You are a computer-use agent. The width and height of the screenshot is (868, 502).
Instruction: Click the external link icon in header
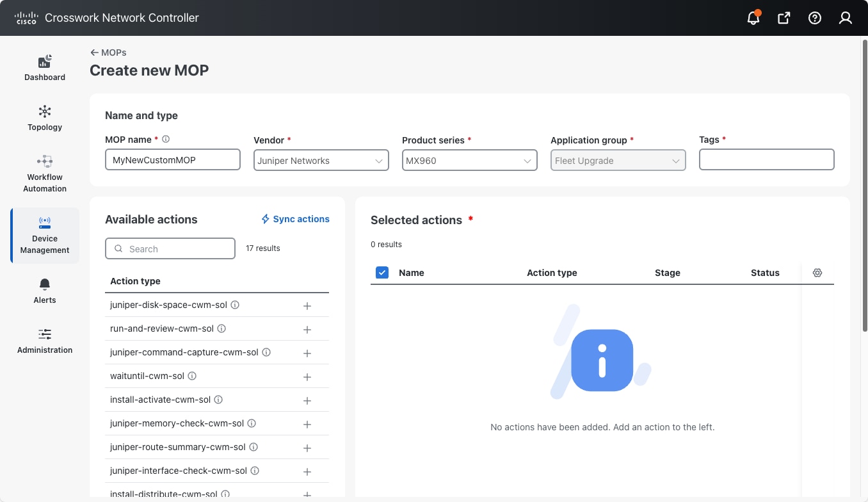[784, 18]
